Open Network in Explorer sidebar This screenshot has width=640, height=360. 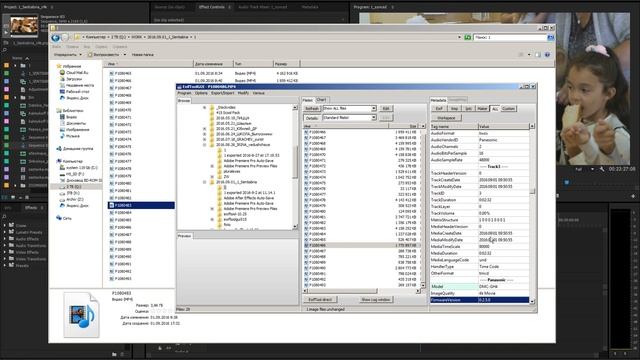[64, 218]
